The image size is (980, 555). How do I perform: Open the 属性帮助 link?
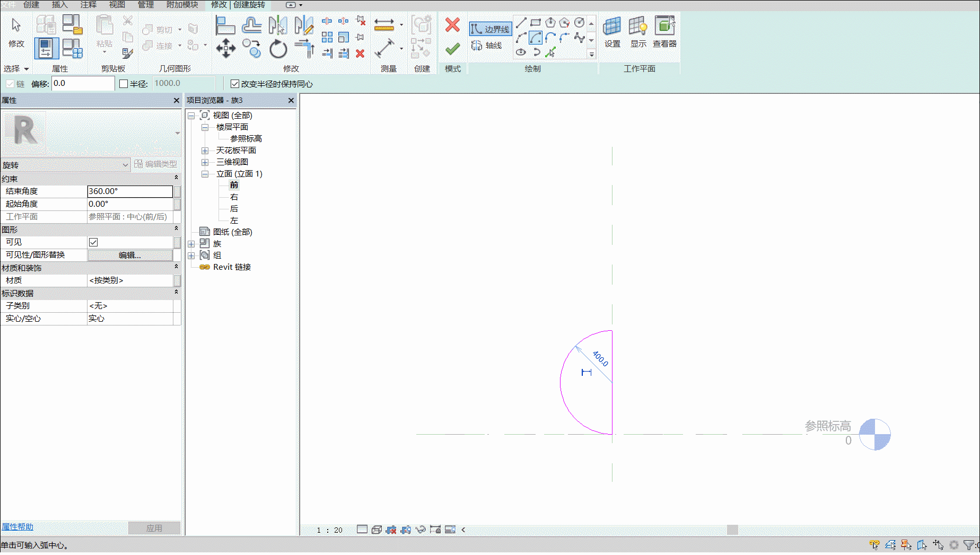(17, 527)
